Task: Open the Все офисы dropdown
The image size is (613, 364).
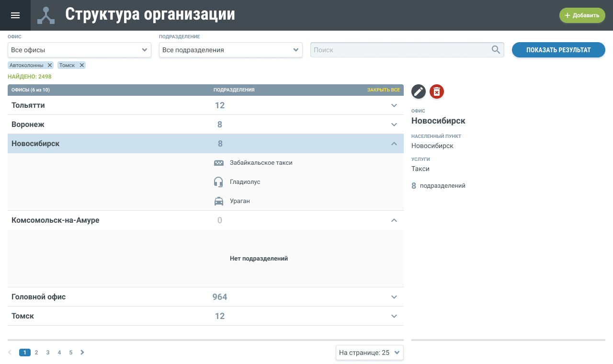Action: (x=79, y=50)
